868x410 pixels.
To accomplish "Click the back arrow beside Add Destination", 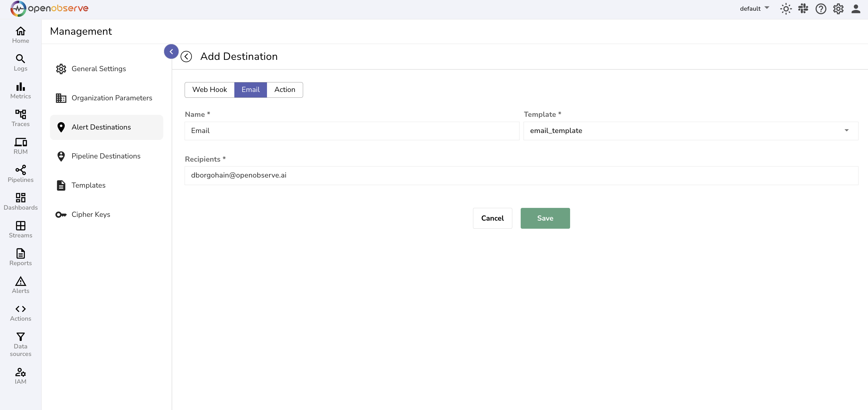I will (186, 57).
